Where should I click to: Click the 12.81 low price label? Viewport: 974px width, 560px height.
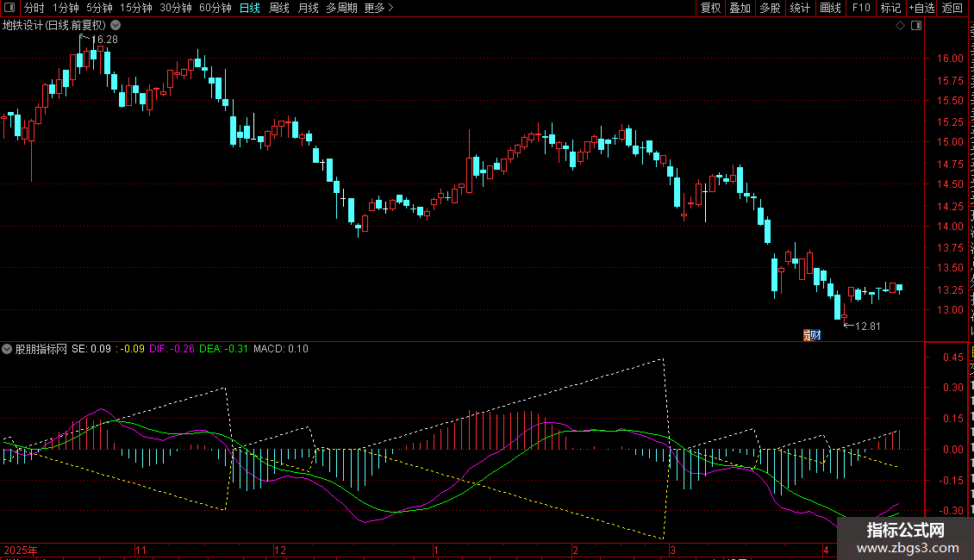pyautogui.click(x=866, y=326)
